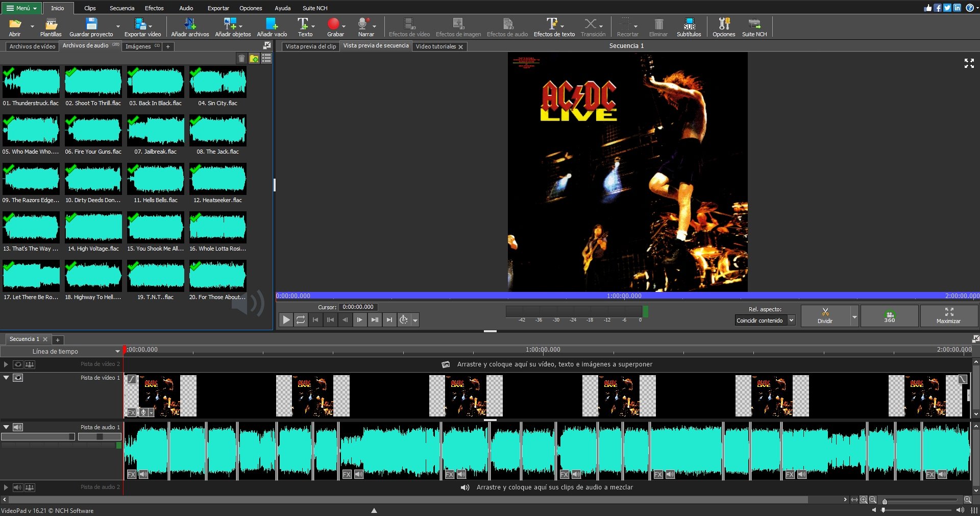Open the Dividir options dropdown arrow
The height and width of the screenshot is (516, 980).
[x=854, y=316]
